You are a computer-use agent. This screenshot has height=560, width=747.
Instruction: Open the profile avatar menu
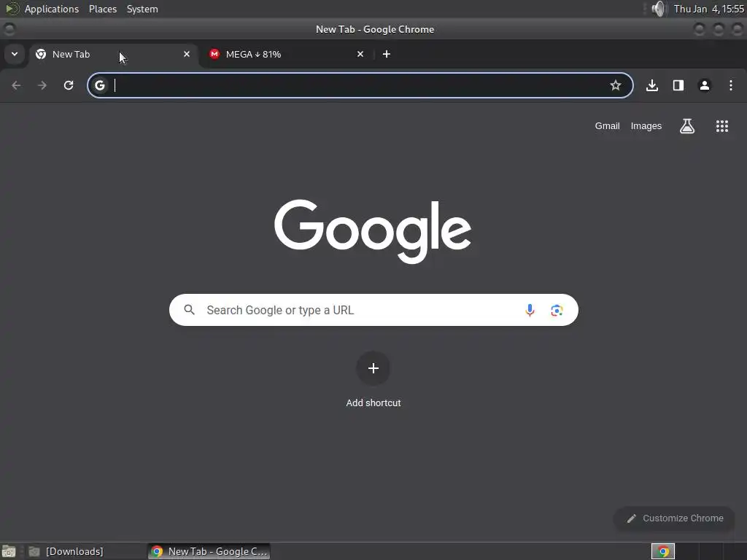[x=705, y=85]
